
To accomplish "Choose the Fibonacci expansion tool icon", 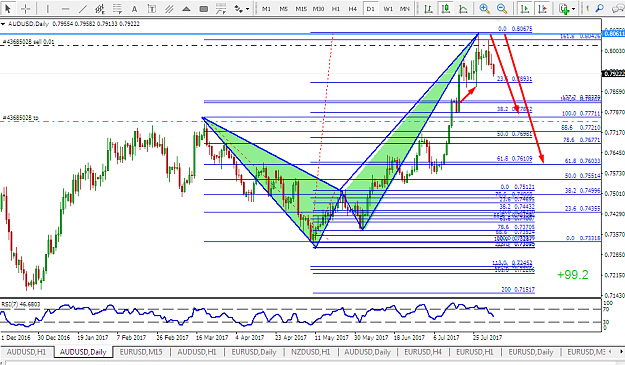I will pos(221,8).
